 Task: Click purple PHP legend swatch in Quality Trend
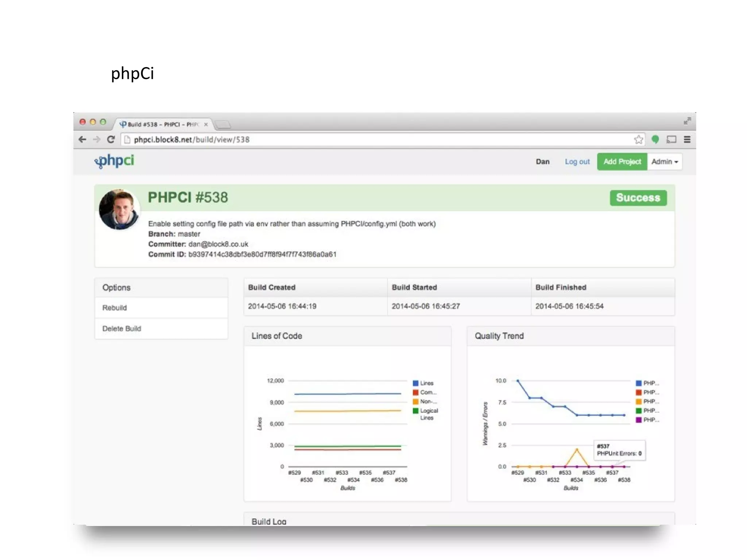click(x=638, y=420)
